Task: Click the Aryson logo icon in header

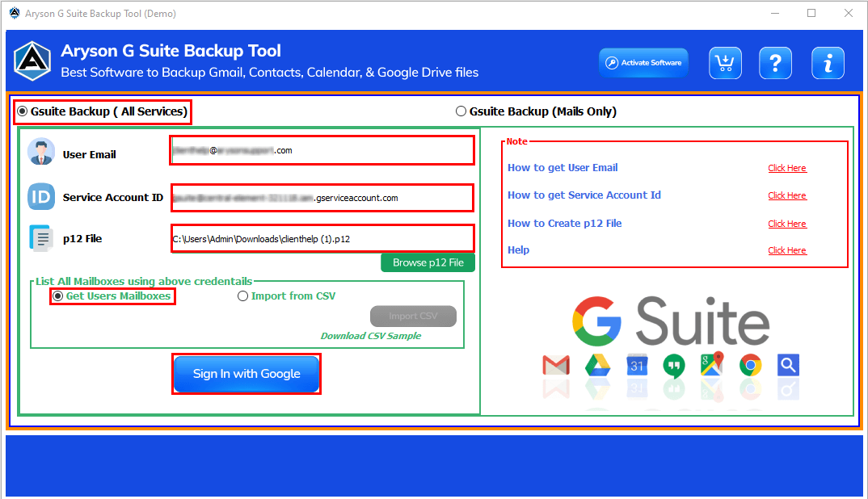Action: tap(32, 61)
